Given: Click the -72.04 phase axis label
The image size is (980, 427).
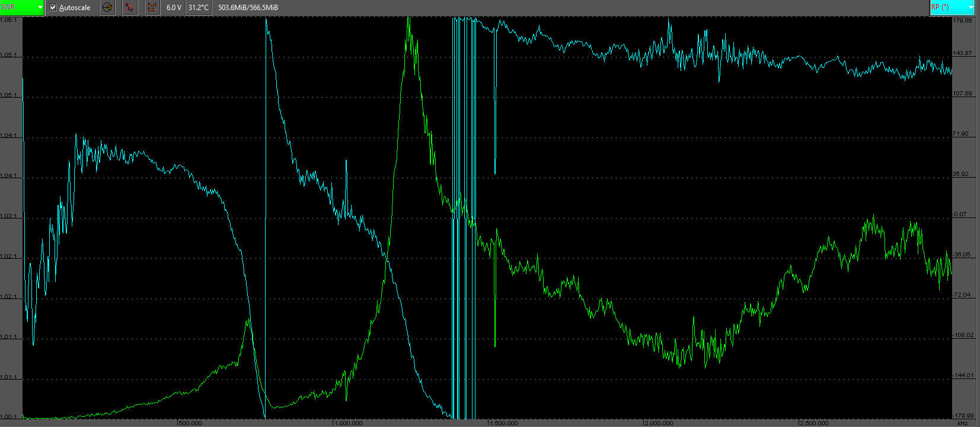Looking at the screenshot, I should click(962, 295).
